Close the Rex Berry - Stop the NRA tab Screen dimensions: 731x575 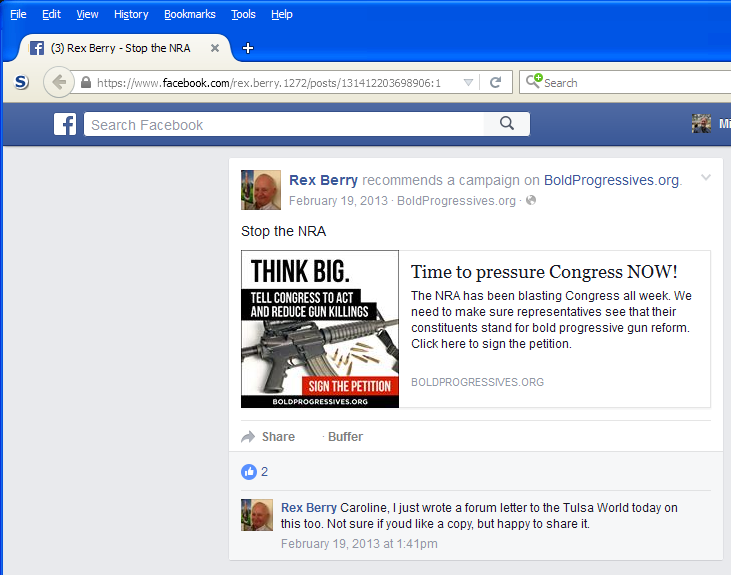(214, 48)
